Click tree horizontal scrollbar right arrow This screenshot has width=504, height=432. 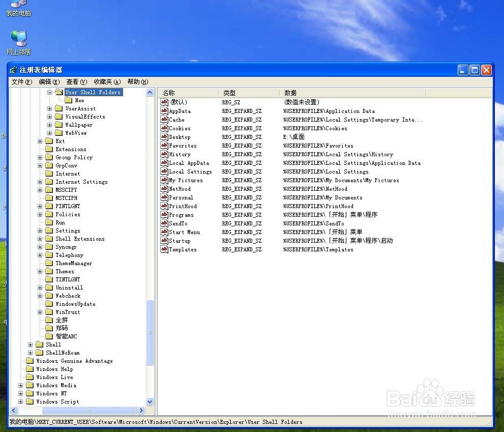coord(141,411)
